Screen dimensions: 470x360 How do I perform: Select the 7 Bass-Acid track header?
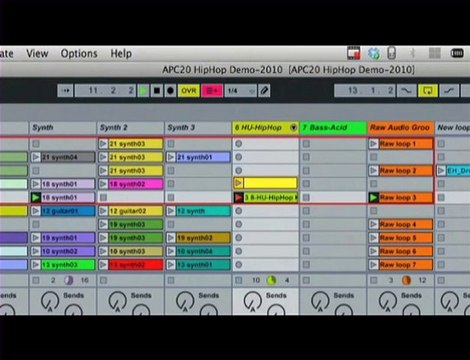pos(333,128)
